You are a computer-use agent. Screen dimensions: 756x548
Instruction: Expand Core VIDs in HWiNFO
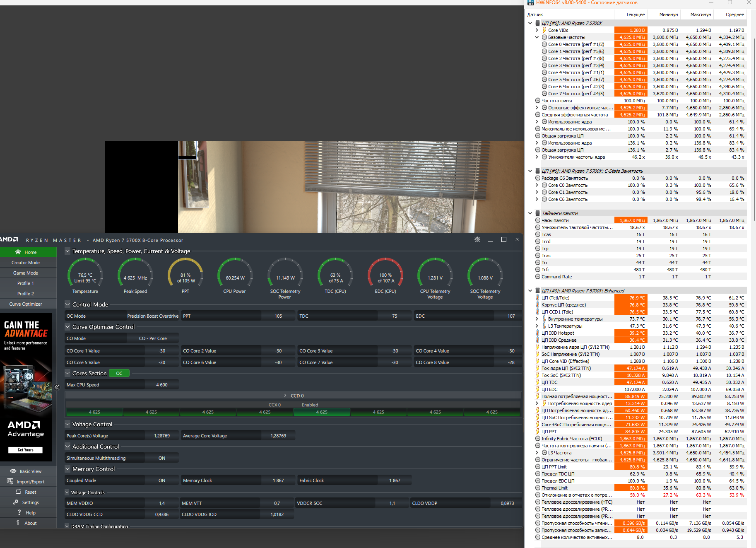click(537, 30)
